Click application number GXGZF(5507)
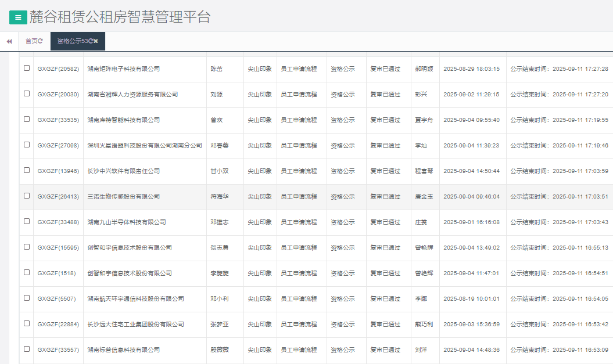Screen dimensions: 613x364 (56, 298)
